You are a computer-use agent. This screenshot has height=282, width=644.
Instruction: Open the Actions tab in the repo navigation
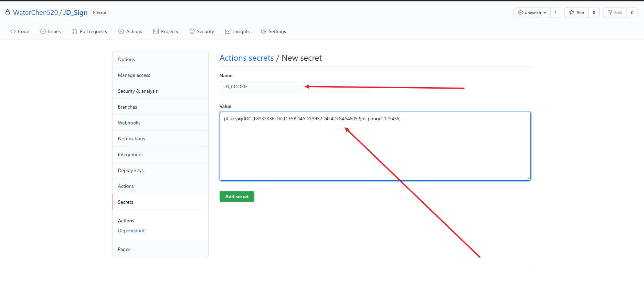point(130,31)
